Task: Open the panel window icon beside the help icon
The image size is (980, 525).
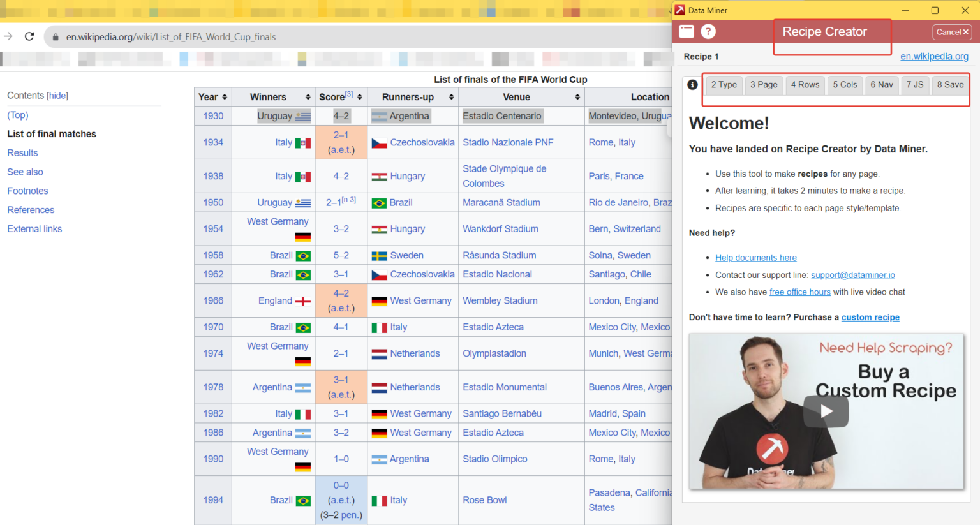Action: coord(686,31)
